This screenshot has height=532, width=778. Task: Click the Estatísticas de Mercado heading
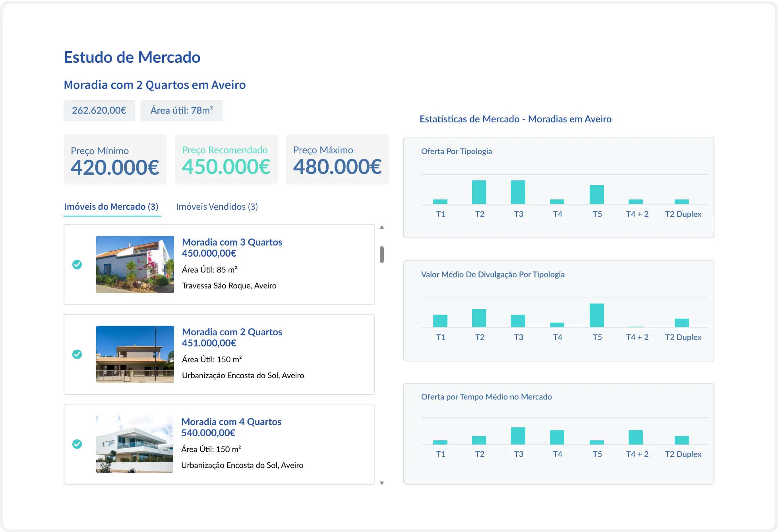[516, 119]
